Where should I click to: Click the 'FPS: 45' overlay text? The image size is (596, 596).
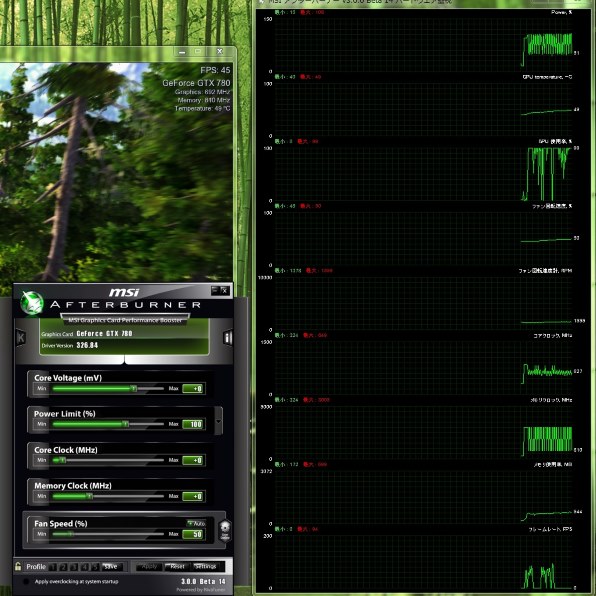pyautogui.click(x=215, y=70)
